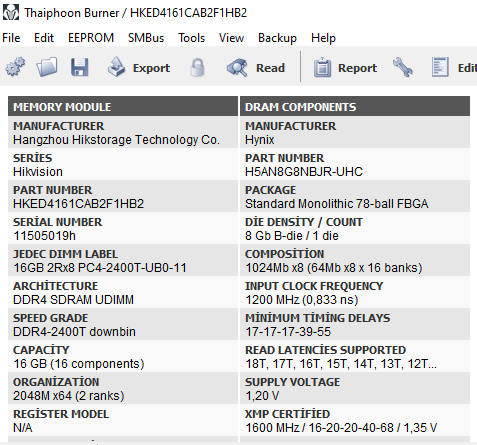Image resolution: width=477 pixels, height=445 pixels.
Task: Select '16GB 2Rx8 PC4-2400T-UB0-11' JEDEC label
Action: pos(100,268)
